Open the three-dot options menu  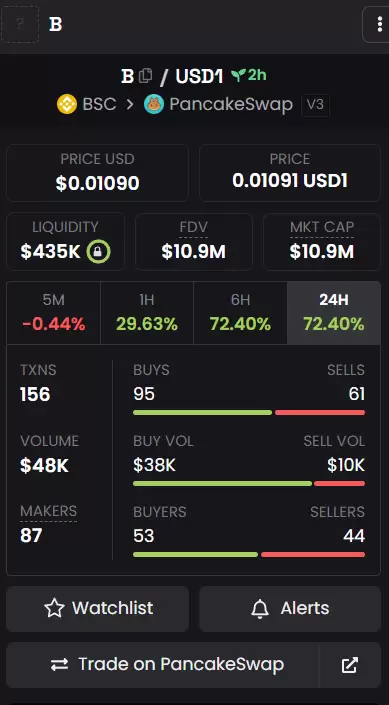tap(379, 24)
